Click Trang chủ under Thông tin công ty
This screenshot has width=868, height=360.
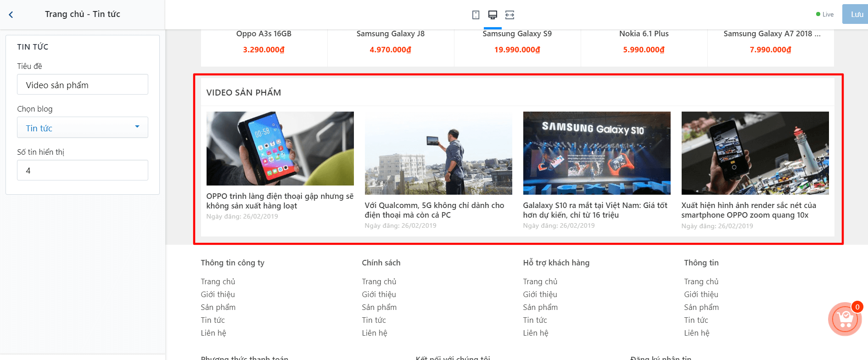pos(218,281)
